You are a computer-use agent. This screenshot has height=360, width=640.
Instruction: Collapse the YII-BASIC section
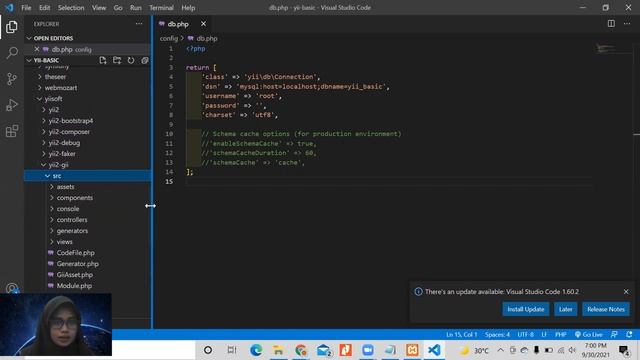pos(29,60)
